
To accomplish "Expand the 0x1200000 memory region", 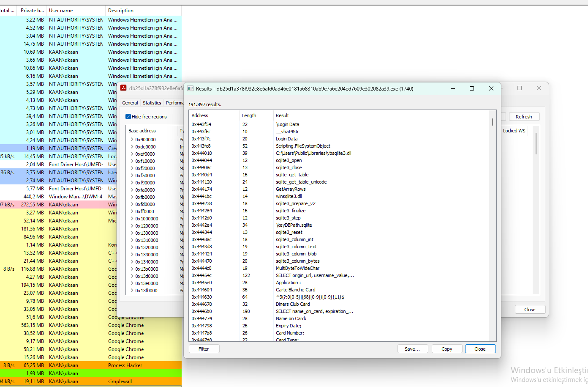I will click(132, 226).
